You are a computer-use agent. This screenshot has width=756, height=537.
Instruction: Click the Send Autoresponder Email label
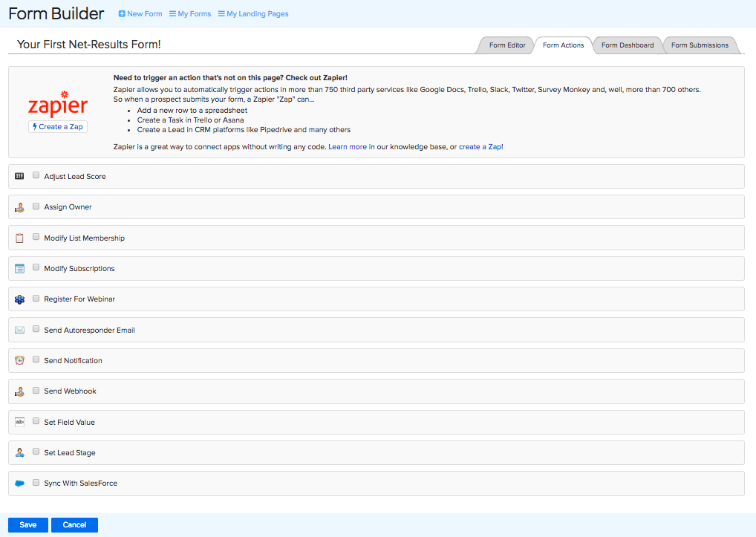click(x=90, y=331)
